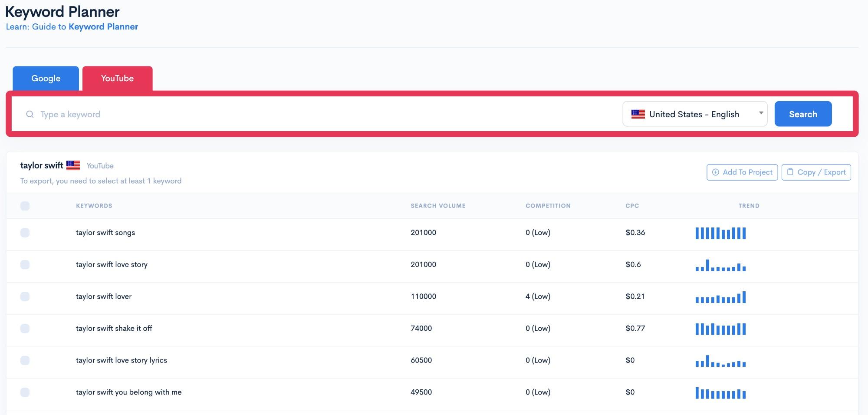Check the box for taylor swift lover
The height and width of the screenshot is (415, 868).
pyautogui.click(x=25, y=296)
